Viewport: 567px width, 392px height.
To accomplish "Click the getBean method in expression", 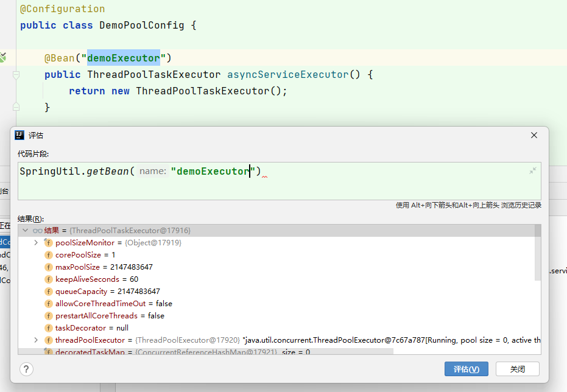I will click(107, 171).
